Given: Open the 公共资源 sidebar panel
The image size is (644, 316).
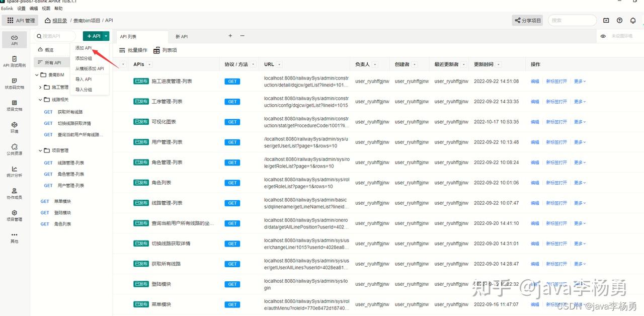Looking at the screenshot, I should pyautogui.click(x=14, y=150).
